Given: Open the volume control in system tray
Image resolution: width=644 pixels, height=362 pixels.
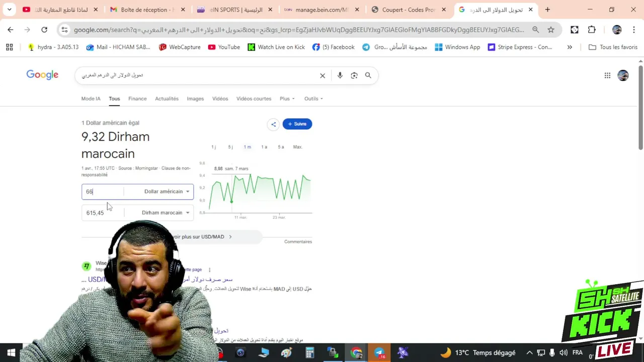Looking at the screenshot, I should pyautogui.click(x=563, y=353).
